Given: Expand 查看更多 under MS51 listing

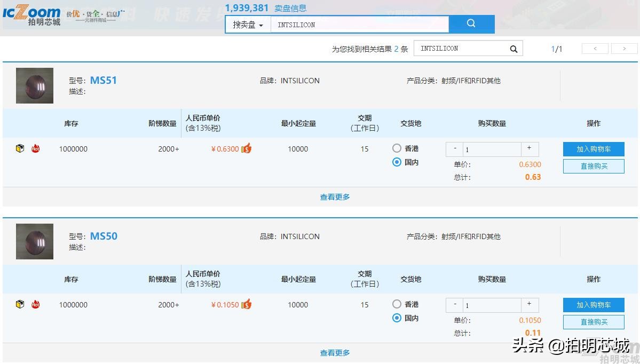Looking at the screenshot, I should 335,196.
